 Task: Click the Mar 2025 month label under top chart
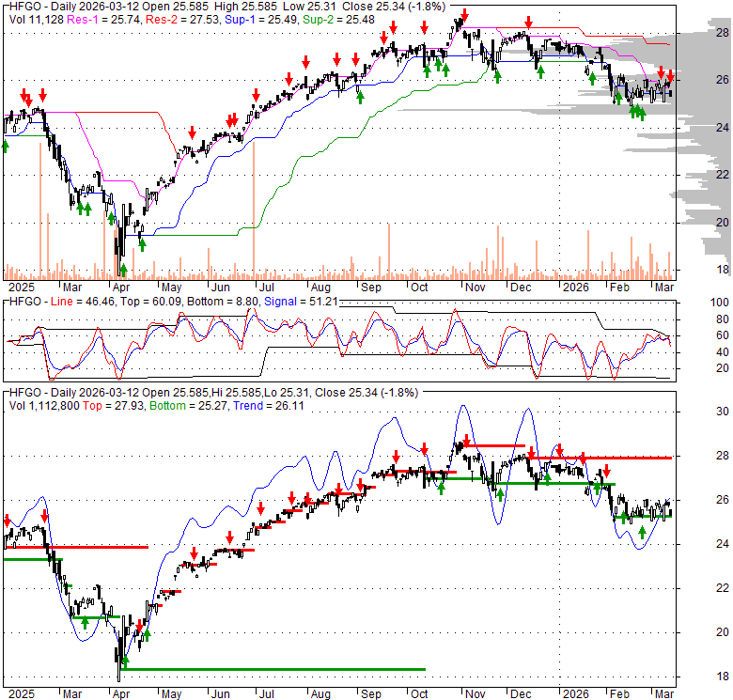point(72,288)
